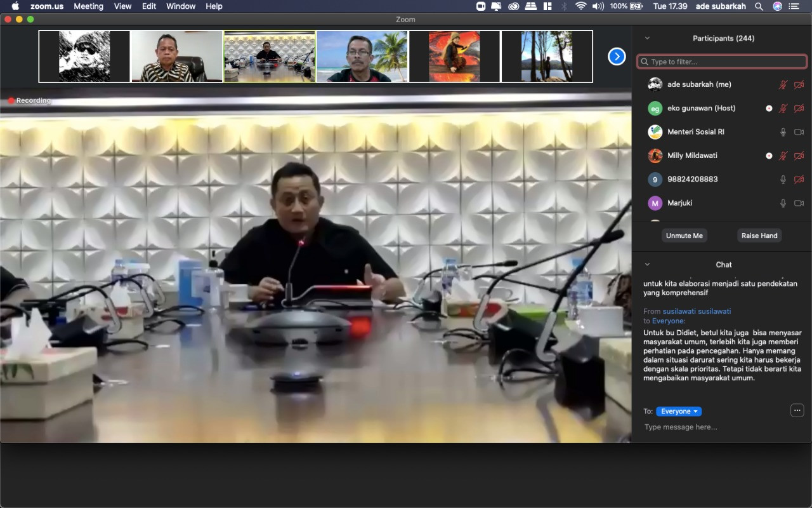Click the menu bar clock Tue 17.39
The height and width of the screenshot is (508, 812).
670,6
